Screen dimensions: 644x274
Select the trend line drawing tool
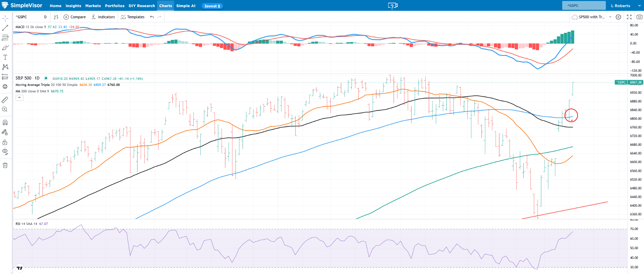point(5,28)
